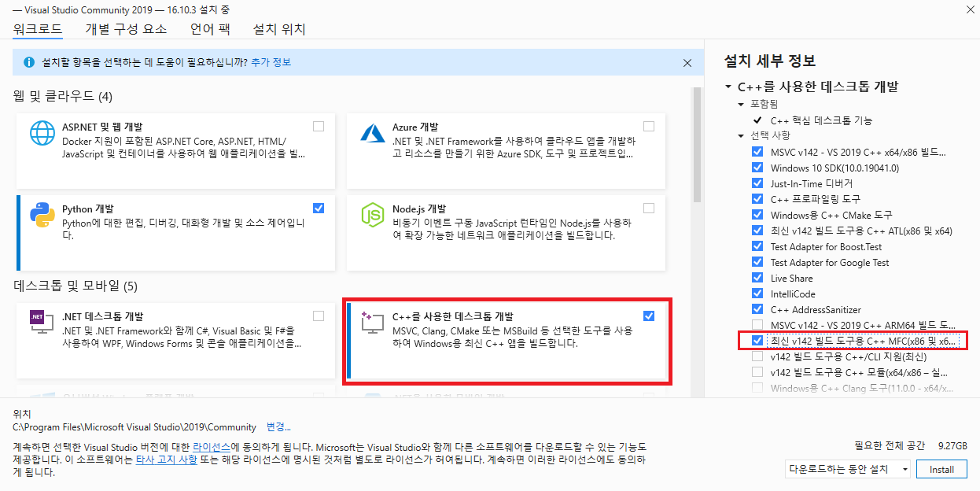Uncheck C++ 프로파일링 도구 option
This screenshot has width=980, height=491.
[x=757, y=199]
